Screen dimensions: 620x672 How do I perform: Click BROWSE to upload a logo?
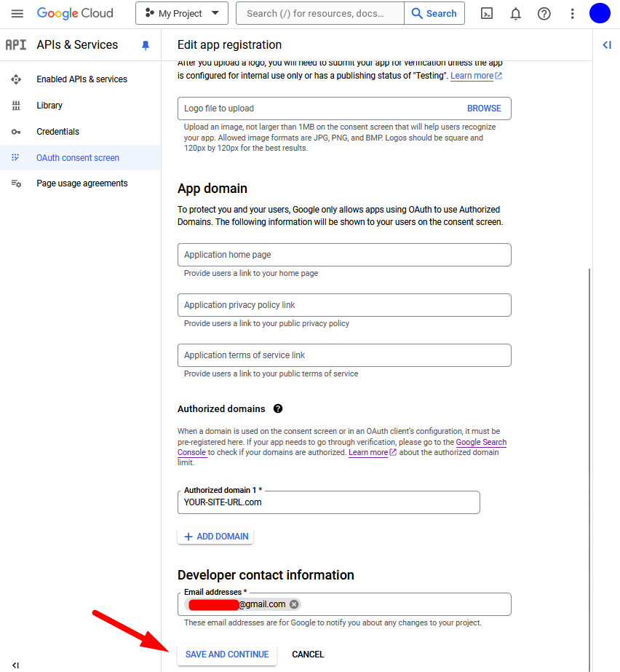[x=484, y=108]
